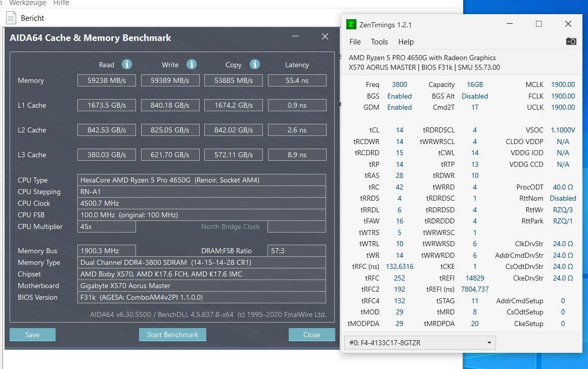Screen dimensions: 588x369
Task: Close the AIDA64 benchmark dialog with the X
Action: (x=325, y=36)
